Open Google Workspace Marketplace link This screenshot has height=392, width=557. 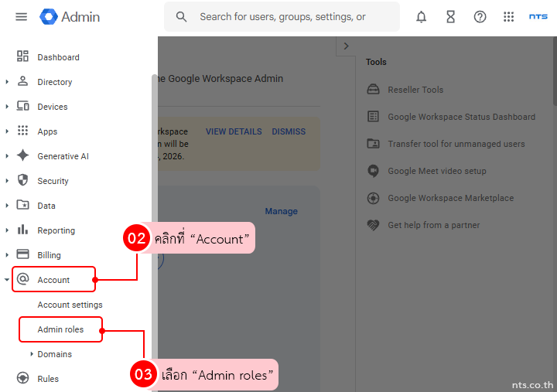pos(451,198)
